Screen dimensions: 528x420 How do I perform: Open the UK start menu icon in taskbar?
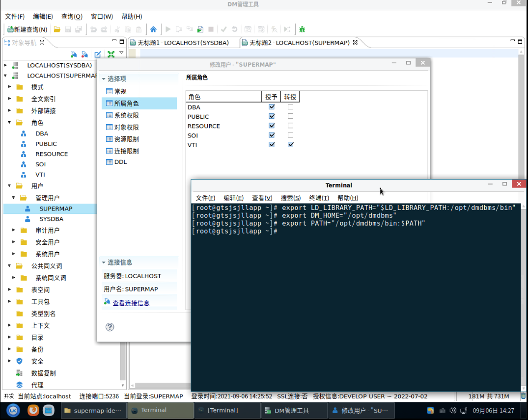13,411
